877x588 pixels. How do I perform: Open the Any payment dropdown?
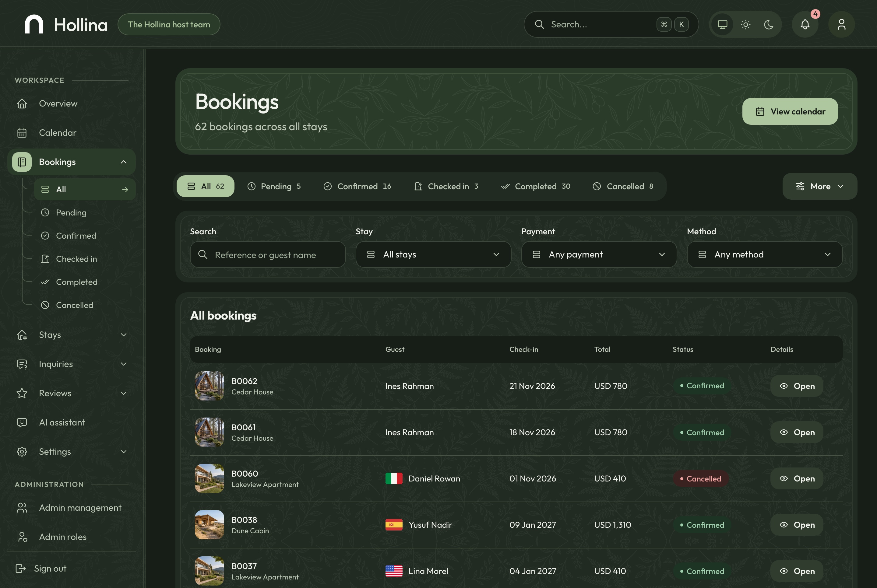click(599, 255)
